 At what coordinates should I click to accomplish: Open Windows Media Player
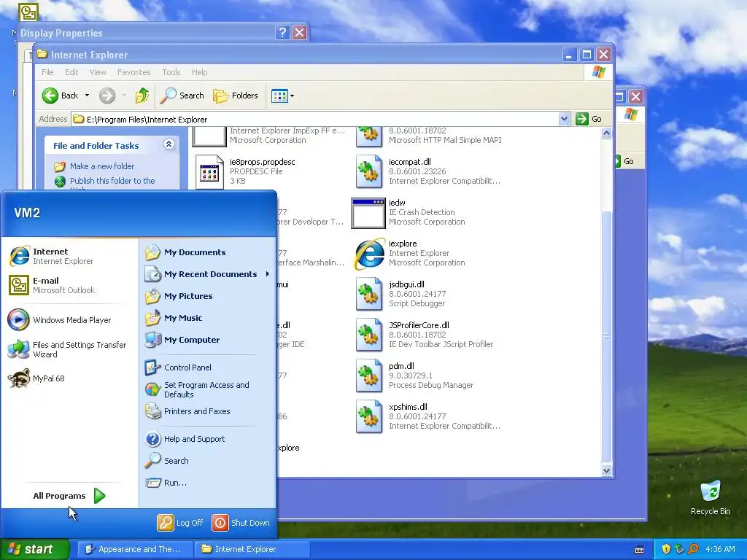point(59,320)
